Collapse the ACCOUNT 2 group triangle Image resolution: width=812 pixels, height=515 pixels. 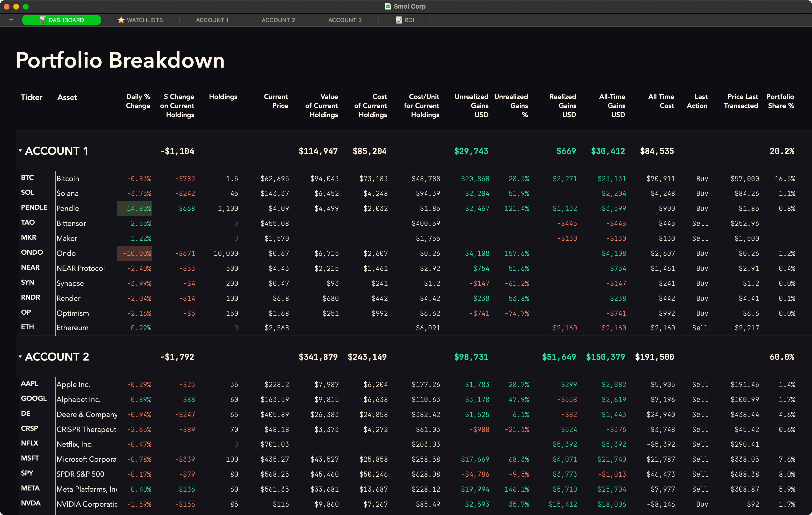(20, 356)
